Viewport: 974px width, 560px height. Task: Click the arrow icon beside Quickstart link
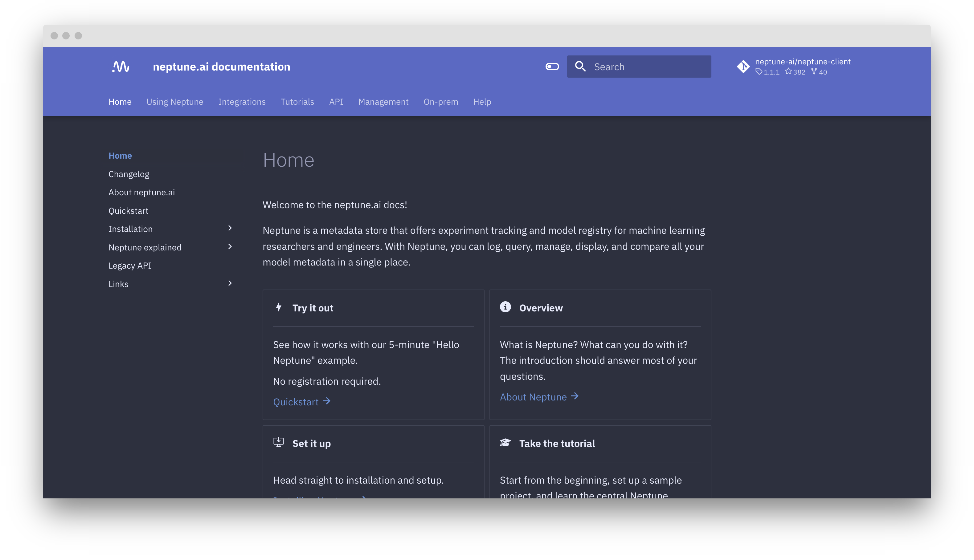(326, 401)
